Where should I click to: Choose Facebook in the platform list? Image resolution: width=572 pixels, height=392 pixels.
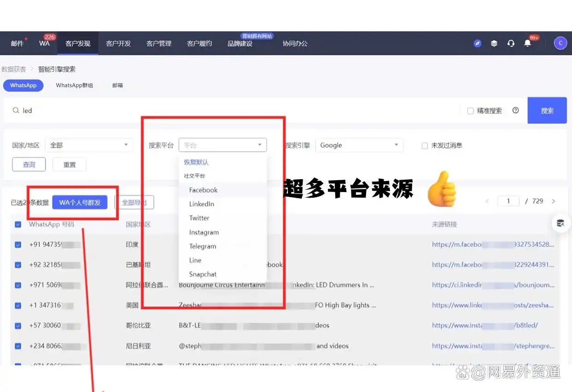coord(203,190)
